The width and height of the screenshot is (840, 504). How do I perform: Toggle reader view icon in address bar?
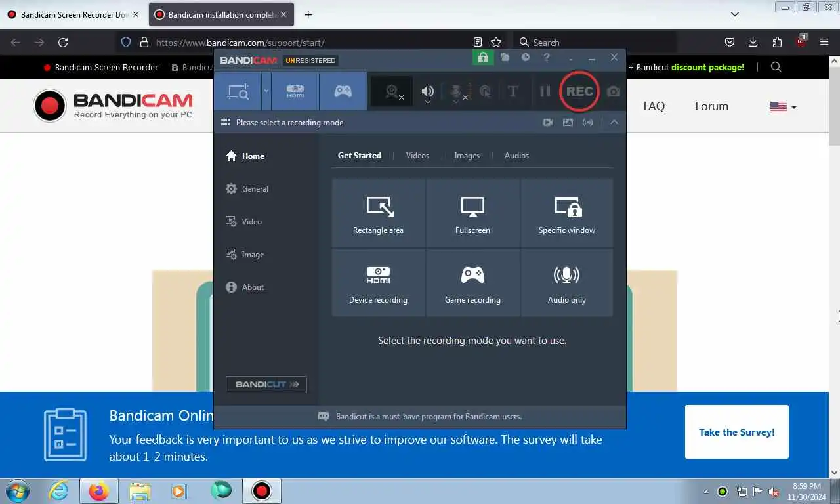click(478, 42)
